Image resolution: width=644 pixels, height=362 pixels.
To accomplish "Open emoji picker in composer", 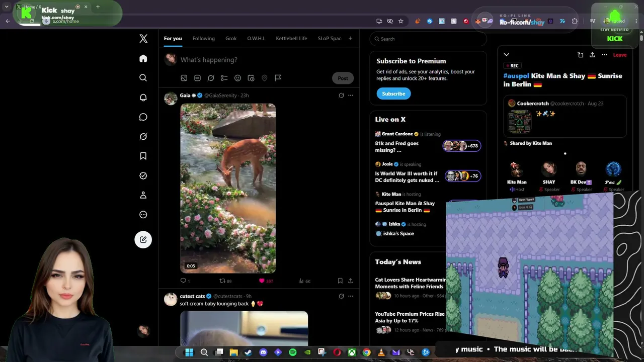I will [237, 78].
